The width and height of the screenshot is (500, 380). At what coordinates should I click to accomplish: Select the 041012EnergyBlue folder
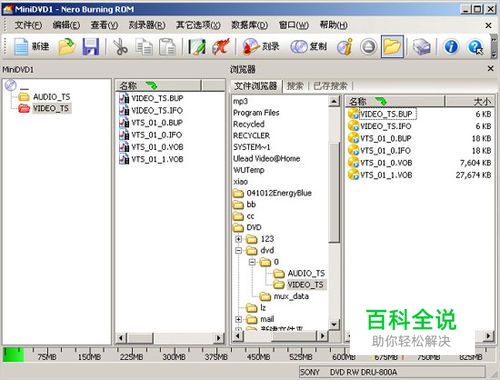click(272, 193)
